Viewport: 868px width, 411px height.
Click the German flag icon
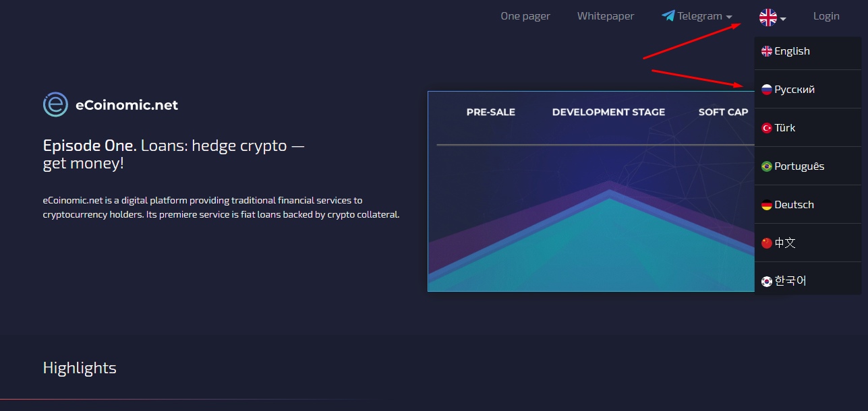point(766,205)
